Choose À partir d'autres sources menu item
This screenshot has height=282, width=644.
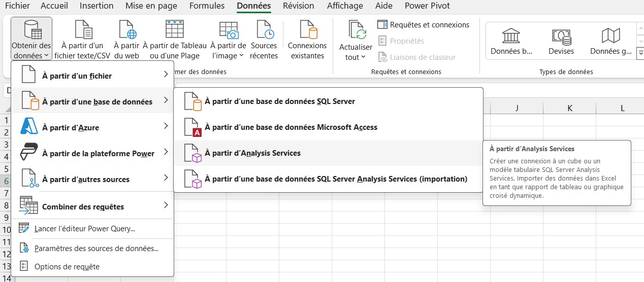pyautogui.click(x=92, y=179)
